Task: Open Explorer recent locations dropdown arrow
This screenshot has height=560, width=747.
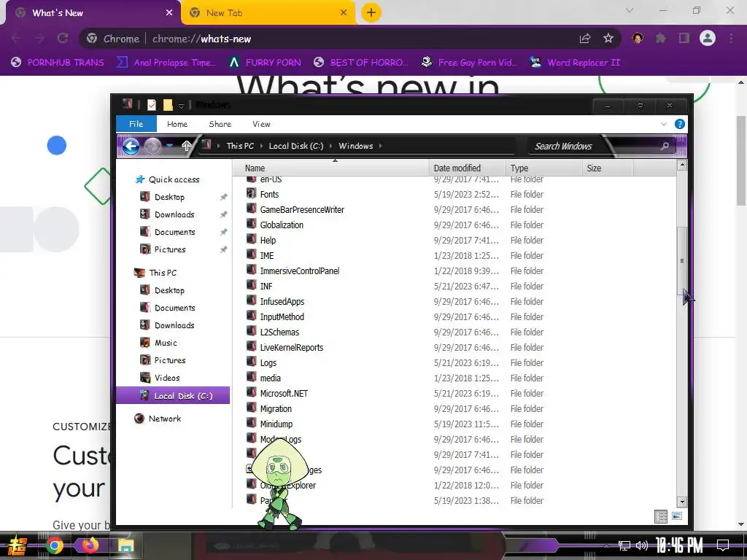Action: [x=170, y=146]
